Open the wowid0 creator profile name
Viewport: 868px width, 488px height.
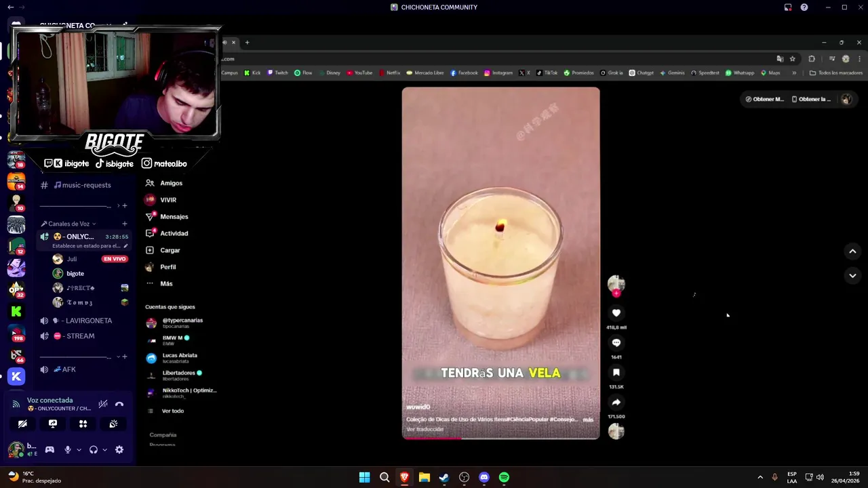tap(418, 407)
